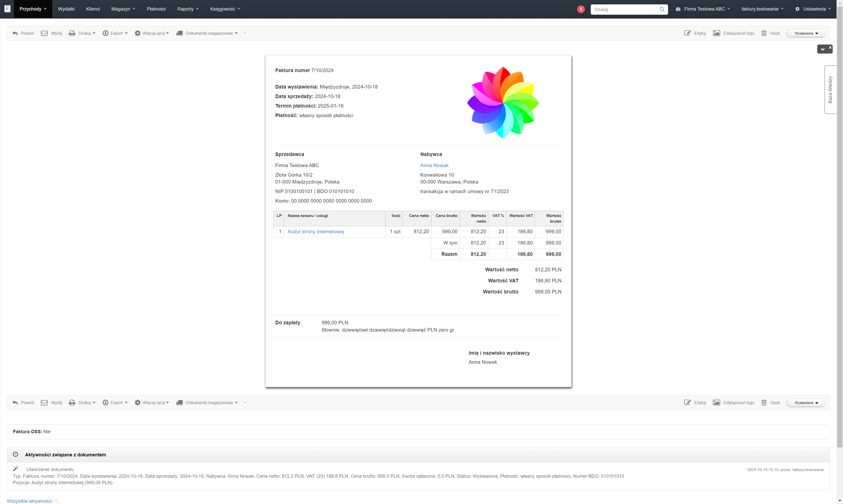Go to Wydatki in the navigation bar
This screenshot has height=504, width=843.
pos(66,9)
